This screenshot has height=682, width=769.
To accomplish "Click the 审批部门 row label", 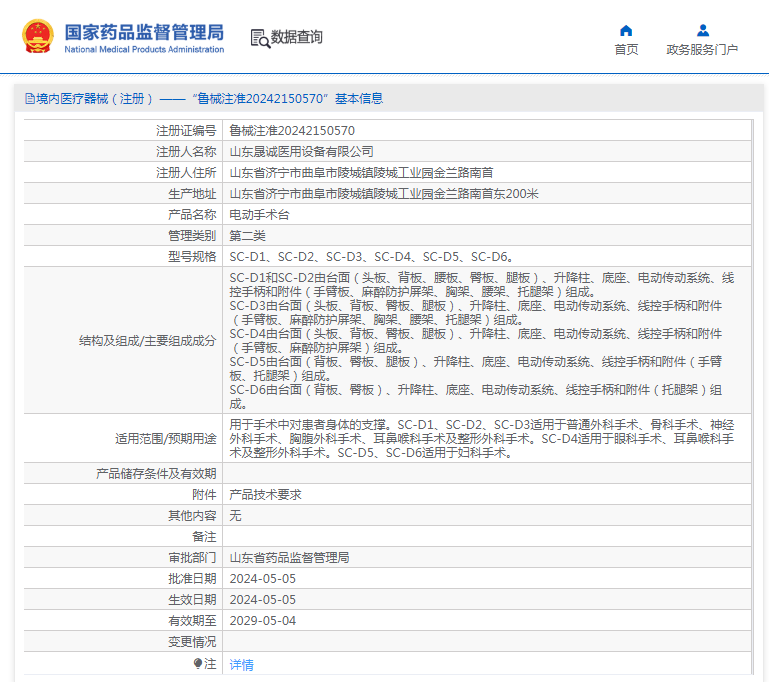I will (x=192, y=557).
